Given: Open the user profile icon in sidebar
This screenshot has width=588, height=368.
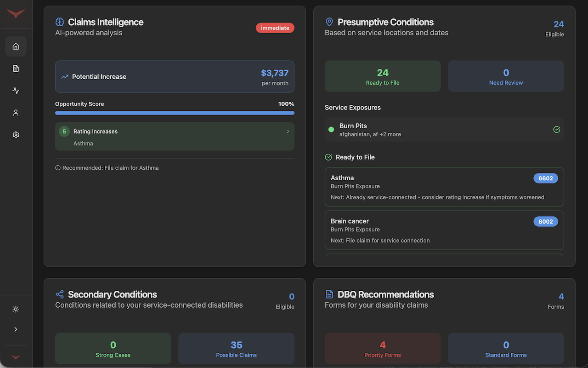Looking at the screenshot, I should 16,113.
